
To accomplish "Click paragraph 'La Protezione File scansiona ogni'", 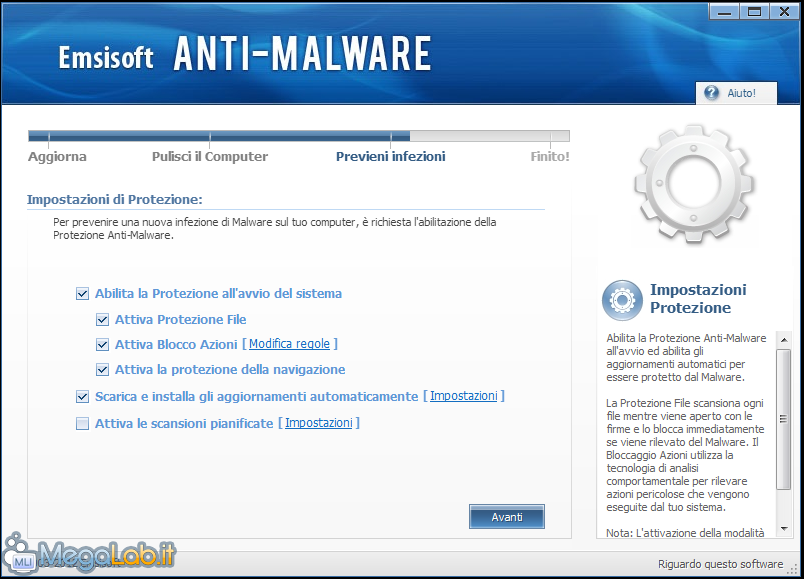I will (x=685, y=455).
